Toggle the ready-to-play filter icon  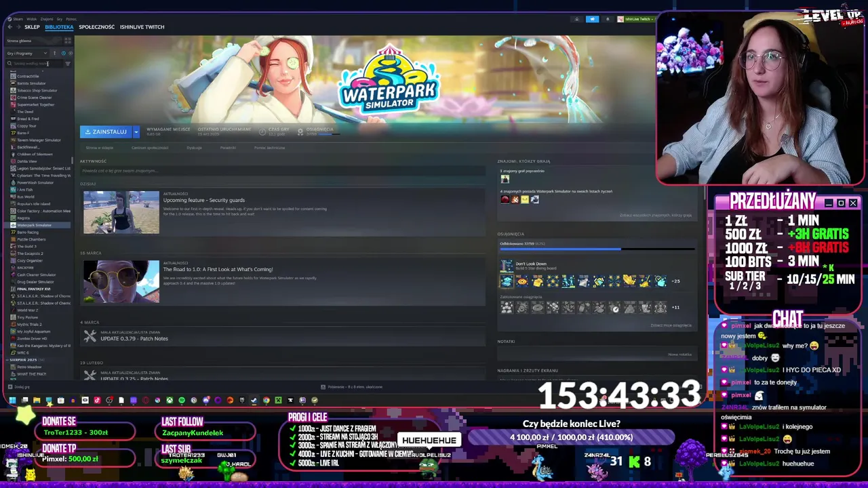[69, 53]
